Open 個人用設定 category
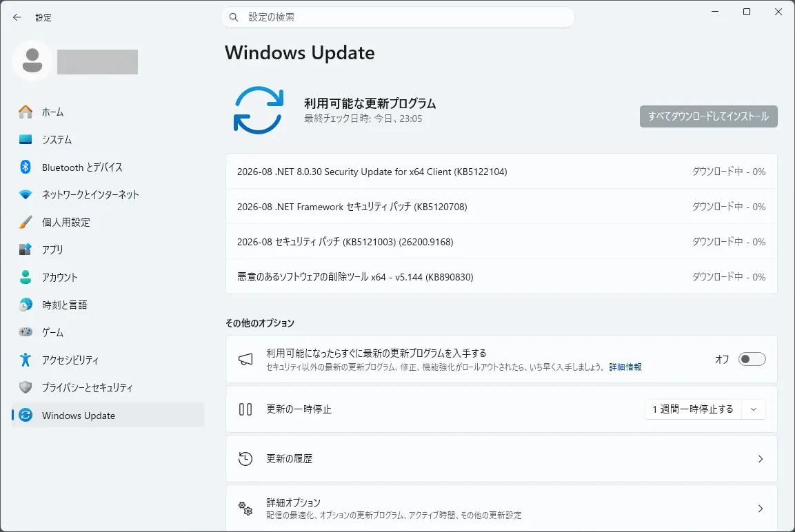 coord(108,222)
